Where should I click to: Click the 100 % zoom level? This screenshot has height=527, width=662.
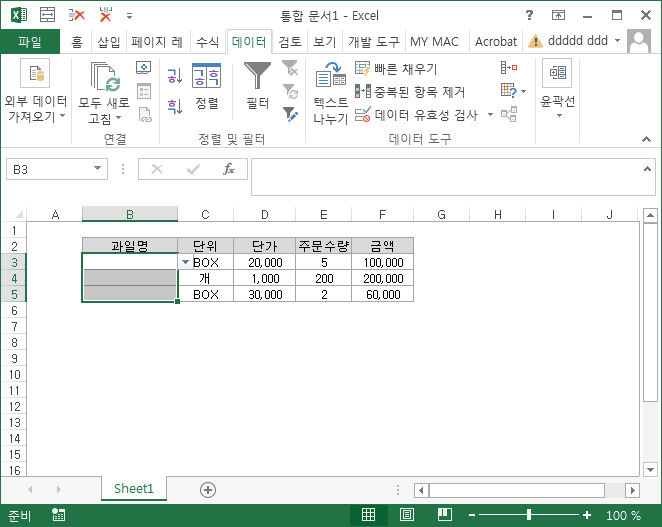pos(624,515)
